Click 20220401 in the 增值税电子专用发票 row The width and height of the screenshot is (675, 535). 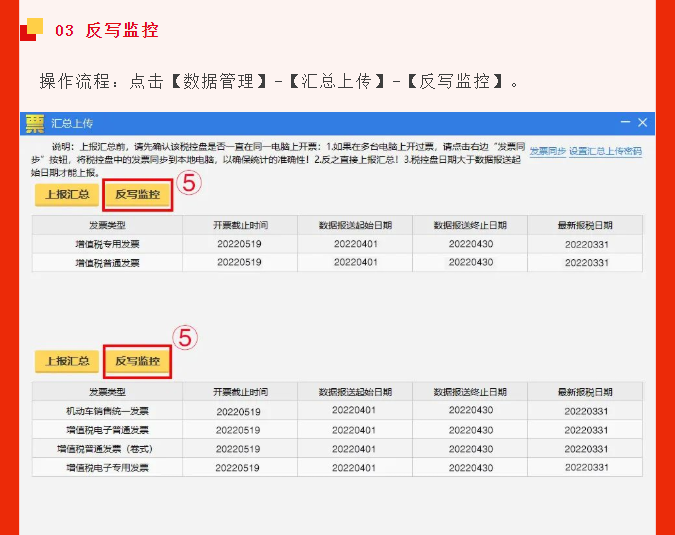click(354, 468)
